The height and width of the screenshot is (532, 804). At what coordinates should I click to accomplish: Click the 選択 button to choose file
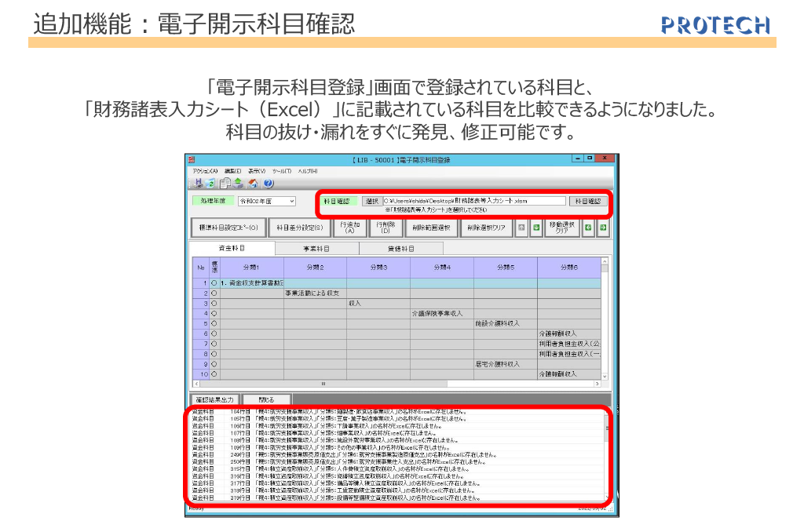click(x=371, y=201)
